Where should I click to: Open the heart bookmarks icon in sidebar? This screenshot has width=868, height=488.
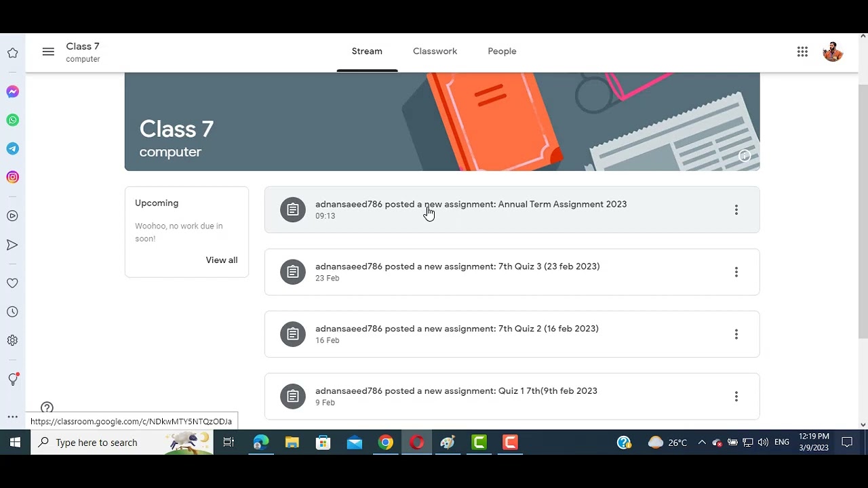click(13, 283)
